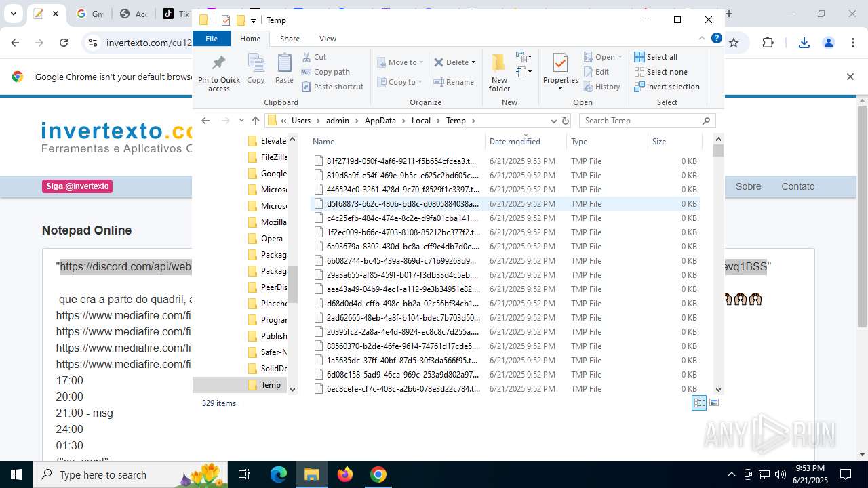Click Siga @invertexto button
Image resolution: width=868 pixels, height=488 pixels.
[77, 186]
